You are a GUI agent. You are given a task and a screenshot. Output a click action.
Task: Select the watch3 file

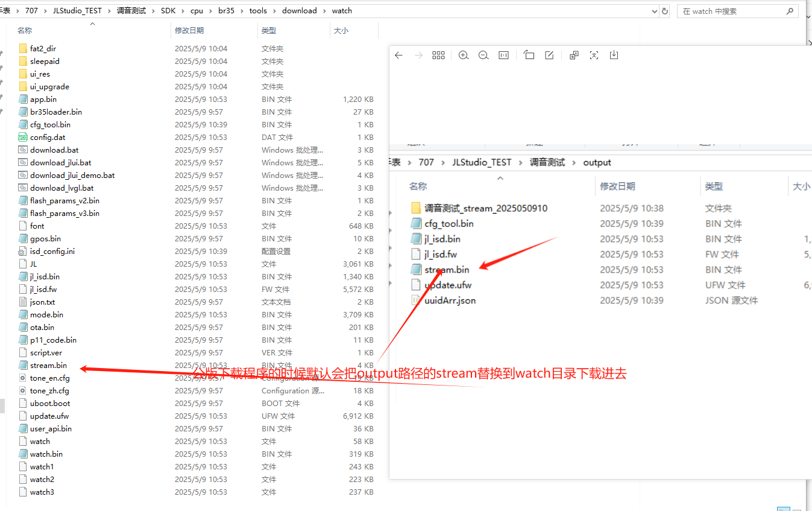(42, 492)
